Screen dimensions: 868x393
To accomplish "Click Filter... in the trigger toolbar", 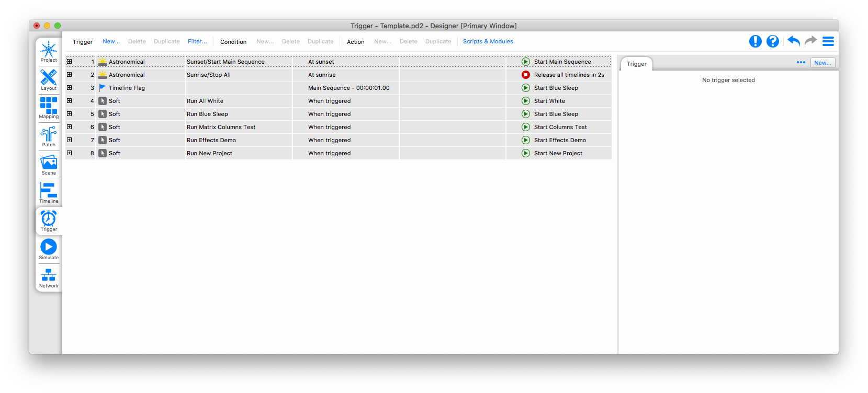I will 197,42.
